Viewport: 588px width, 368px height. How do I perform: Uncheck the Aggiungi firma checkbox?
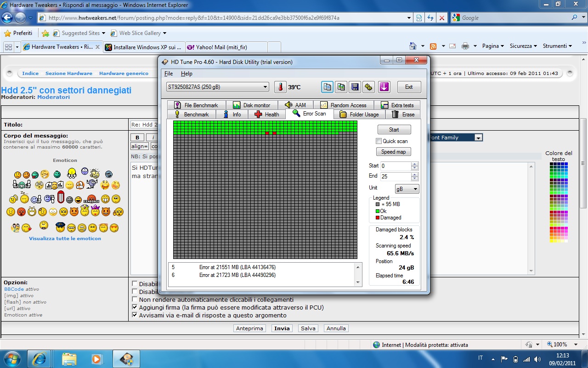coord(135,307)
